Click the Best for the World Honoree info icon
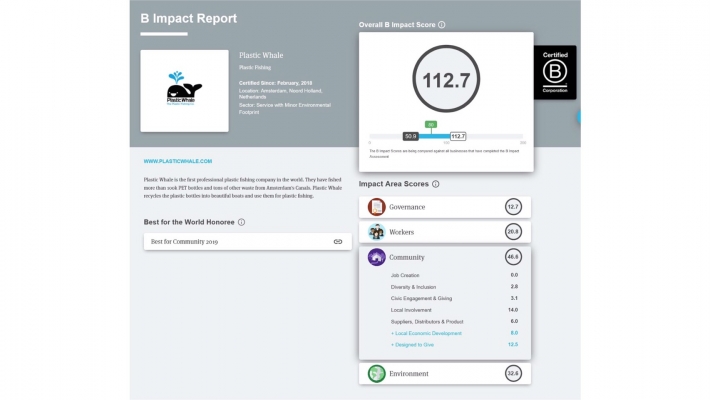The image size is (710, 400). coord(242,222)
